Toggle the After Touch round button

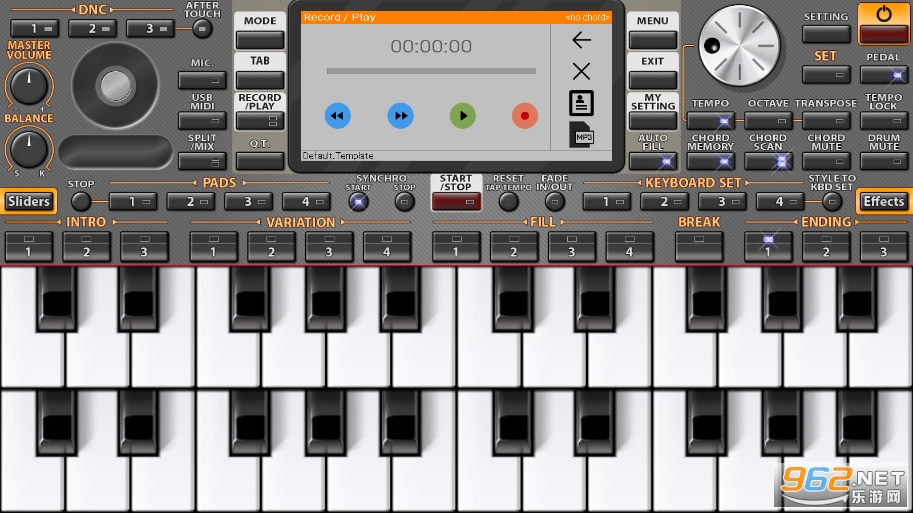[x=202, y=28]
